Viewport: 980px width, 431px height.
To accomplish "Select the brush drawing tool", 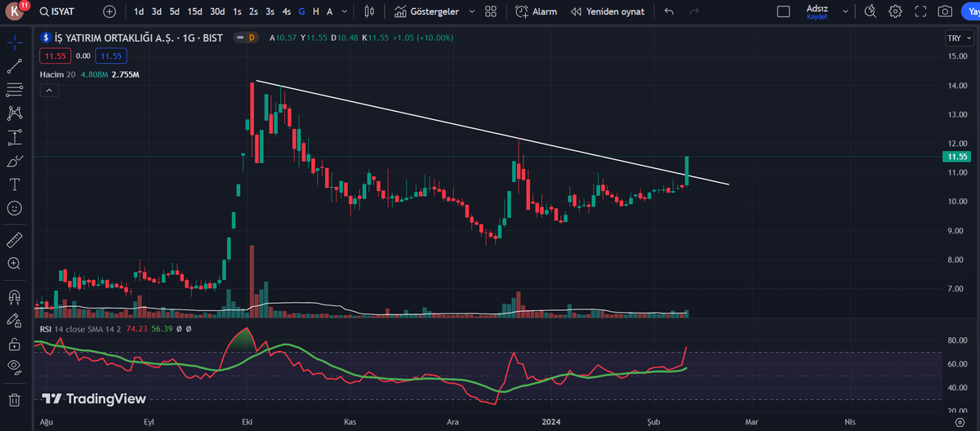I will point(14,161).
